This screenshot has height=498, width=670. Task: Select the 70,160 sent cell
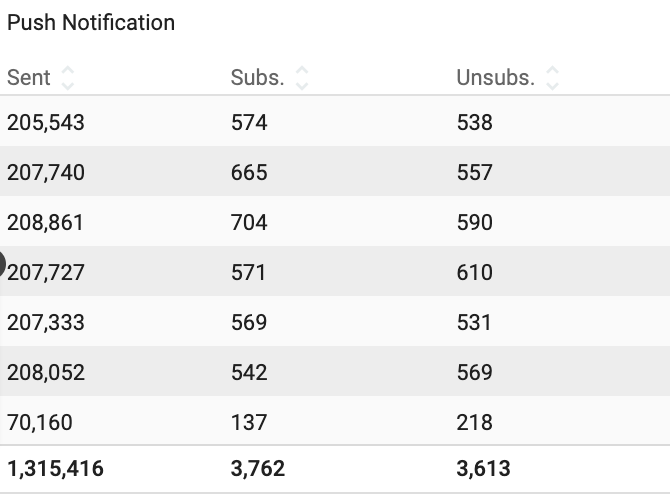click(x=40, y=423)
